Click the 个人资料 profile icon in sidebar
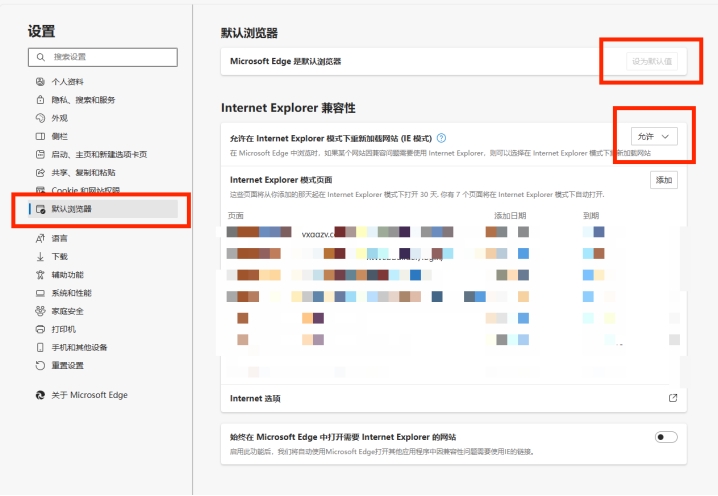This screenshot has height=496, width=718. pyautogui.click(x=40, y=82)
